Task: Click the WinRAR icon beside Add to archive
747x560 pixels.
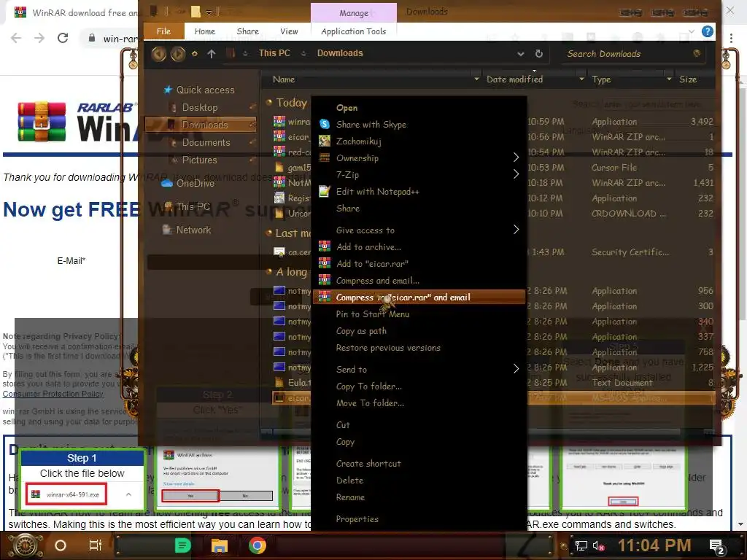Action: tap(325, 246)
